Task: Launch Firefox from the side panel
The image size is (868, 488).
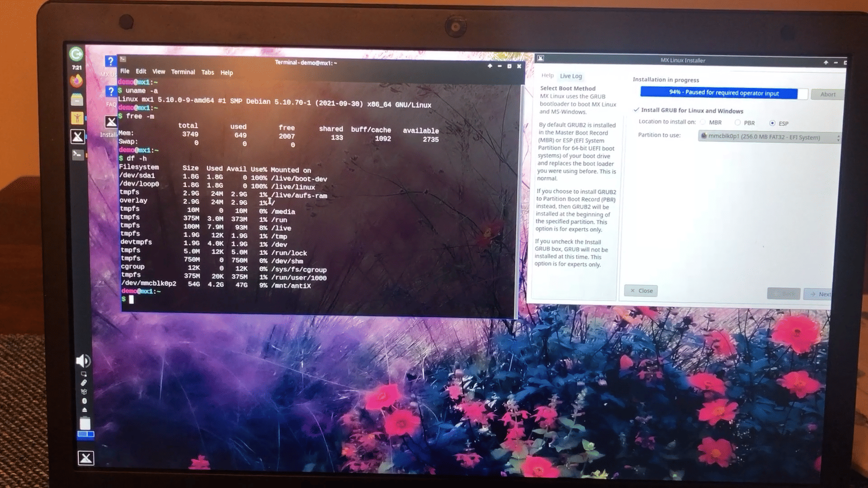Action: (x=76, y=81)
